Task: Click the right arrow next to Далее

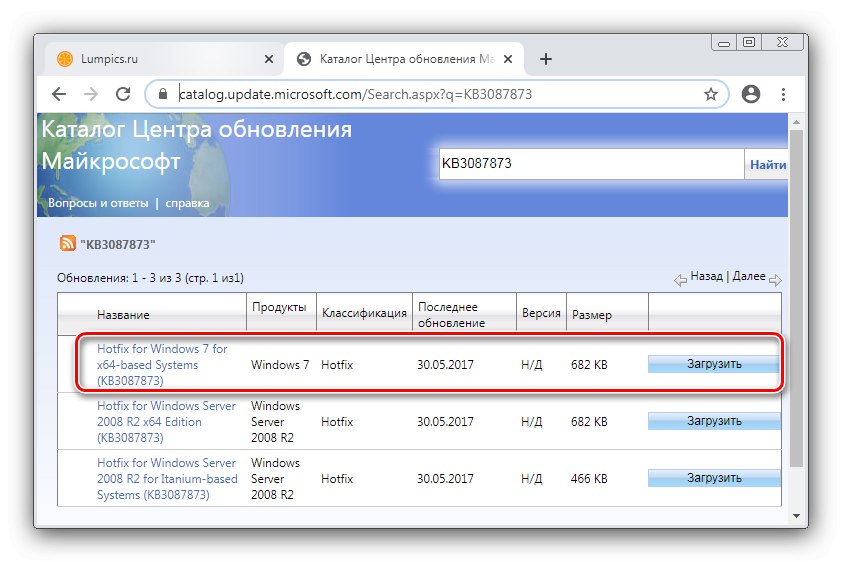Action: point(775,280)
